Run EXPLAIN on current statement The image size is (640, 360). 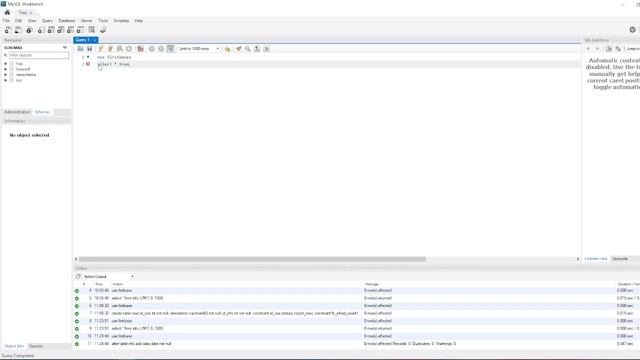[120, 49]
